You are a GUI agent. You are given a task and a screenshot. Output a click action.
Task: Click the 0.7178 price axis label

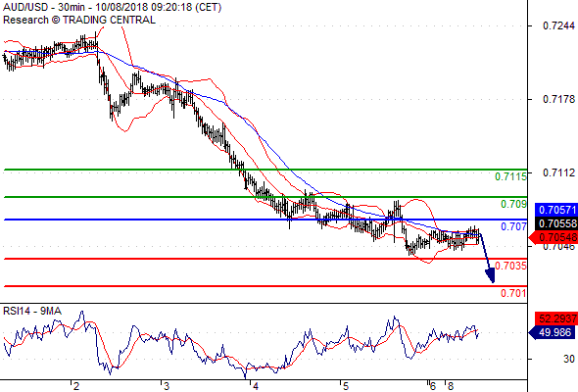point(558,99)
